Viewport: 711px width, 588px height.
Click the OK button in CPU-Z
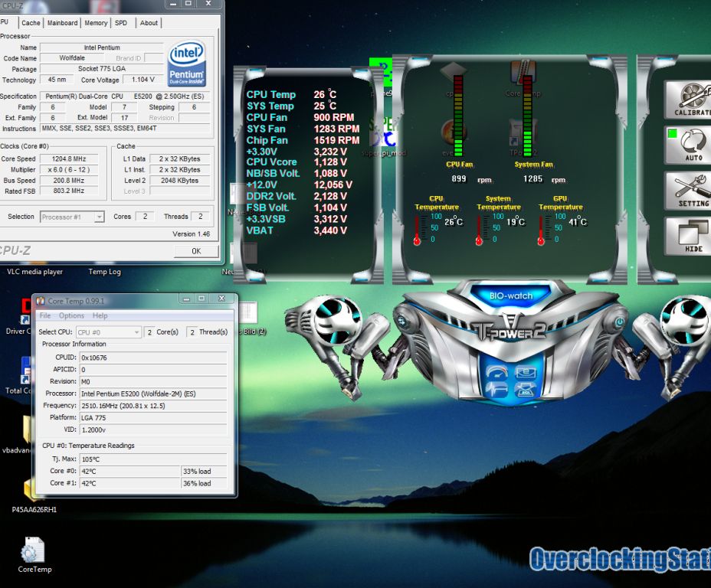(196, 251)
